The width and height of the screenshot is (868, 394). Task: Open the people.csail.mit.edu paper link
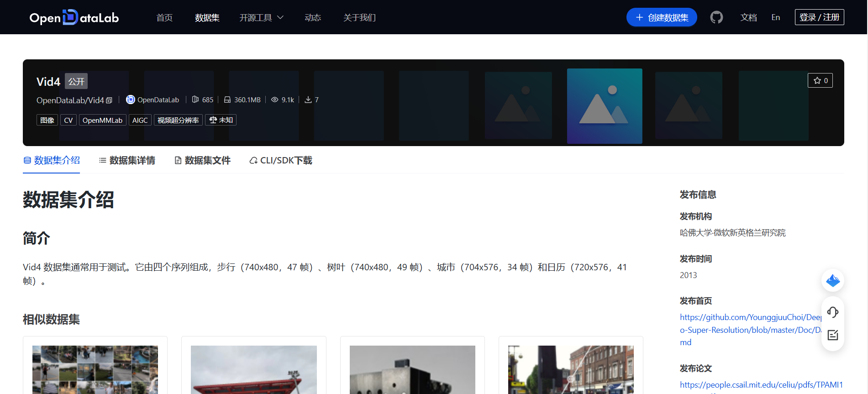point(761,385)
